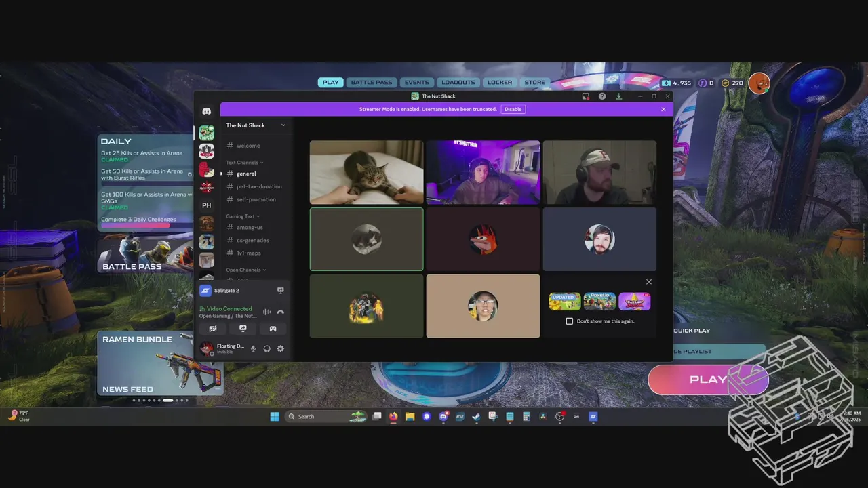Open Calculator from the taskbar
The image size is (868, 488).
coord(526,416)
